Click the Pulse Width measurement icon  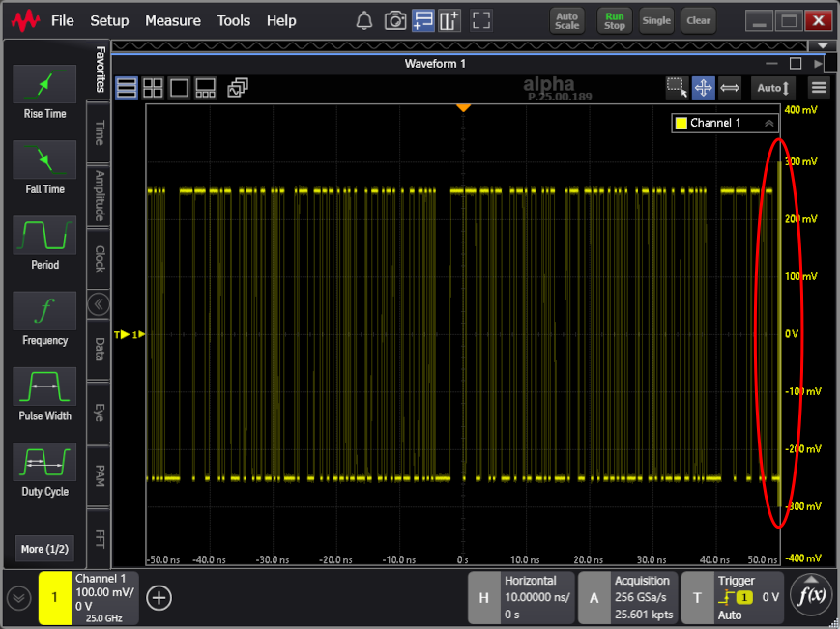click(x=44, y=387)
